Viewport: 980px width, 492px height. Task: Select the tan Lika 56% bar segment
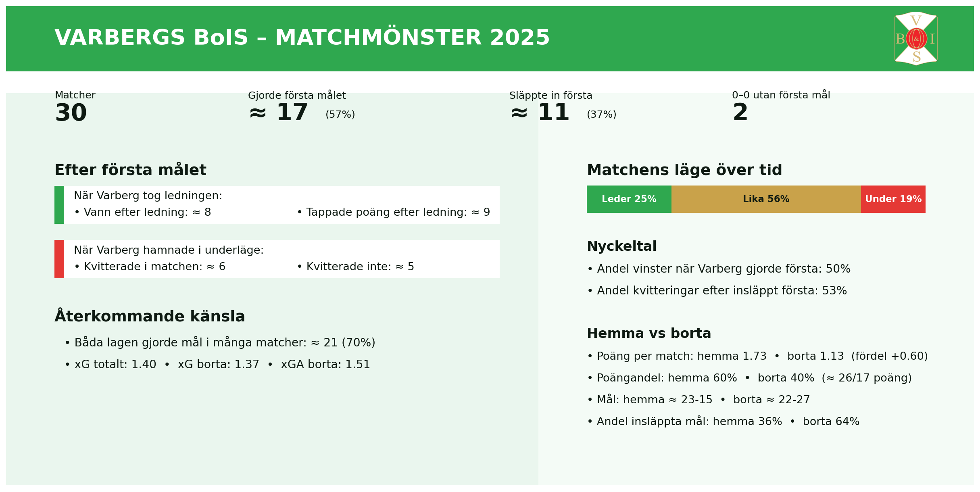click(766, 199)
